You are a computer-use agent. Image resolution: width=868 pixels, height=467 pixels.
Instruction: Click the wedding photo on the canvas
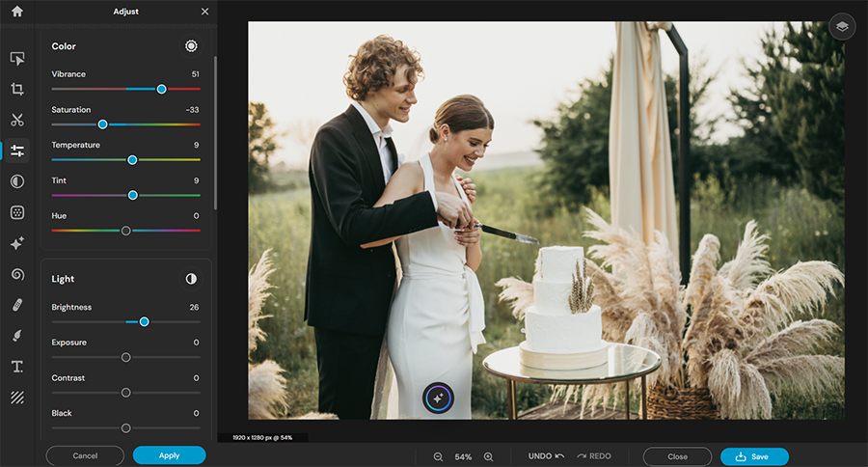click(546, 221)
